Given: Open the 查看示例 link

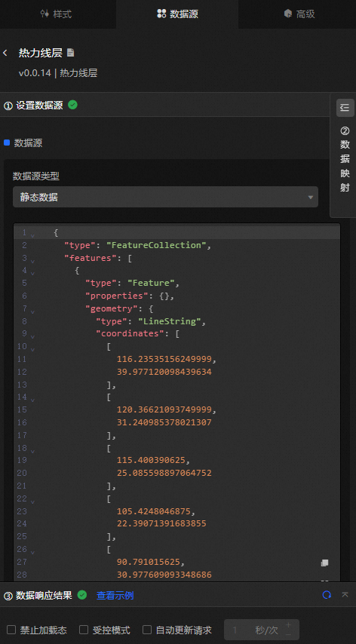Looking at the screenshot, I should (x=115, y=595).
